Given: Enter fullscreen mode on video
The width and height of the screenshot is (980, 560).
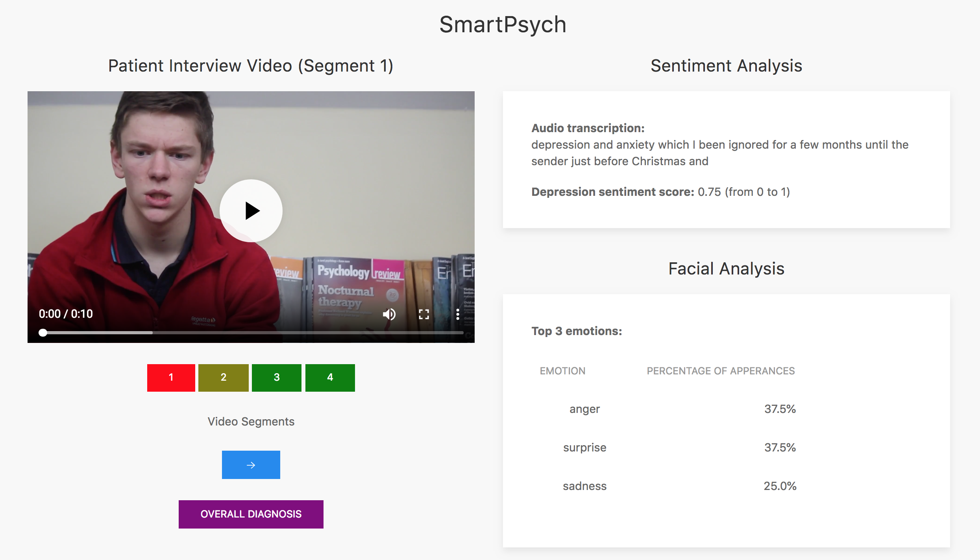Looking at the screenshot, I should [424, 314].
